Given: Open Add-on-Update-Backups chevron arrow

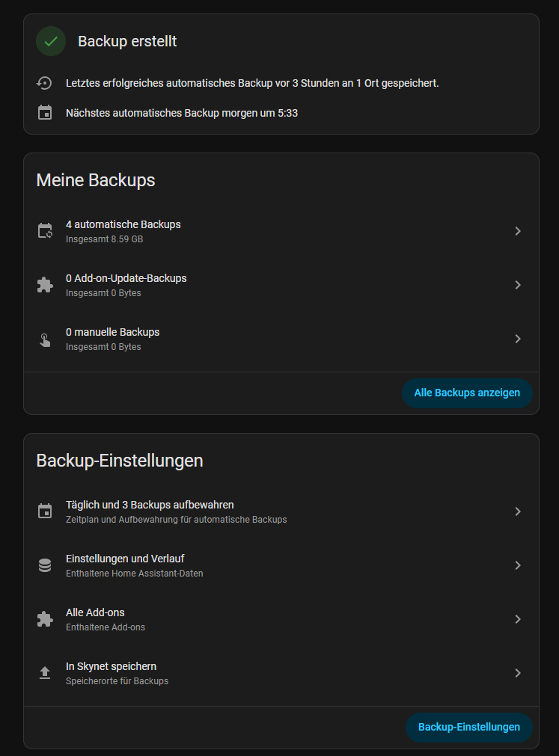Looking at the screenshot, I should (x=517, y=285).
